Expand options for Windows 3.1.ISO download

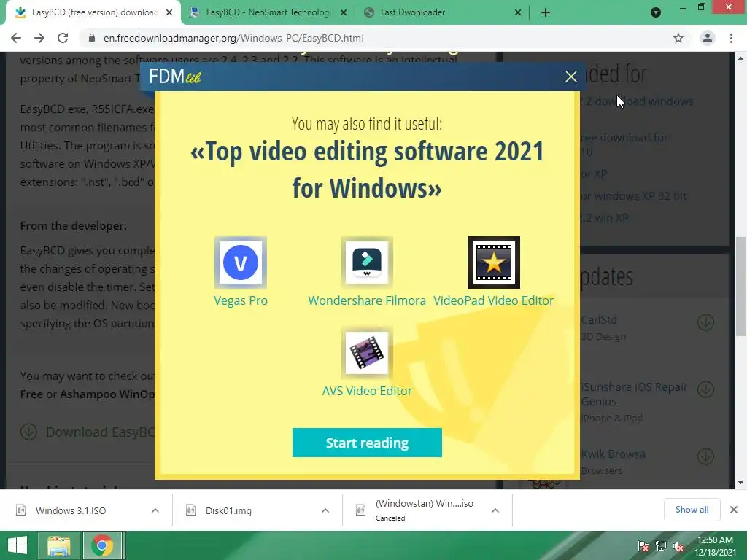coord(155,510)
